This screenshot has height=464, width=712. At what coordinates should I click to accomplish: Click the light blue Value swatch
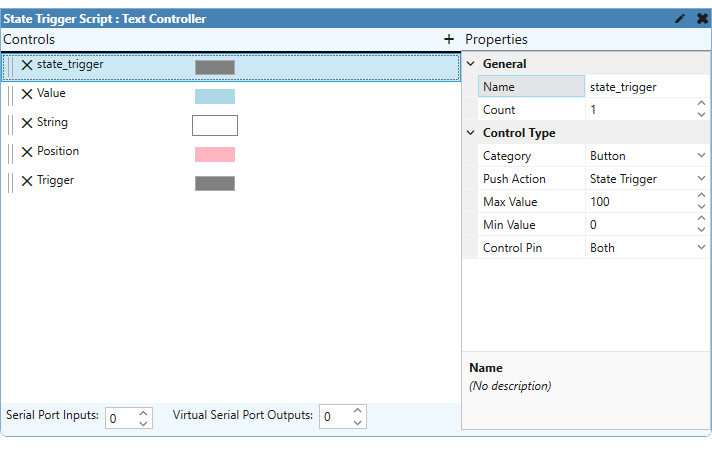coord(215,96)
